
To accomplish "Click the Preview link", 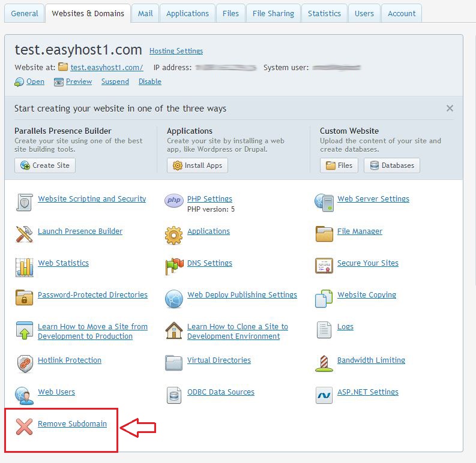I will pos(79,82).
